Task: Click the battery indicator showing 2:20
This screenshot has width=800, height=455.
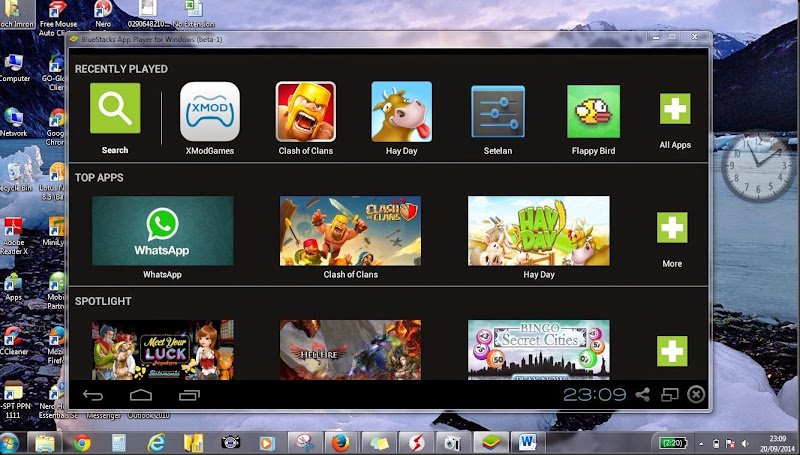Action: pos(672,443)
